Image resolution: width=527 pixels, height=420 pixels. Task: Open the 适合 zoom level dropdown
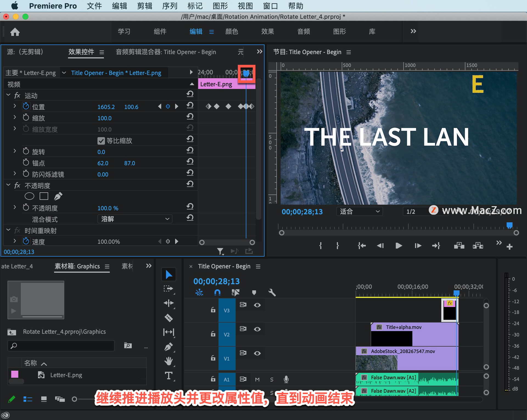pos(359,211)
